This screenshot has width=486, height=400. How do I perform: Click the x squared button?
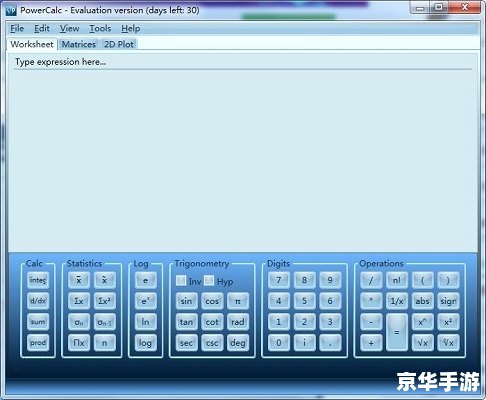coord(448,322)
